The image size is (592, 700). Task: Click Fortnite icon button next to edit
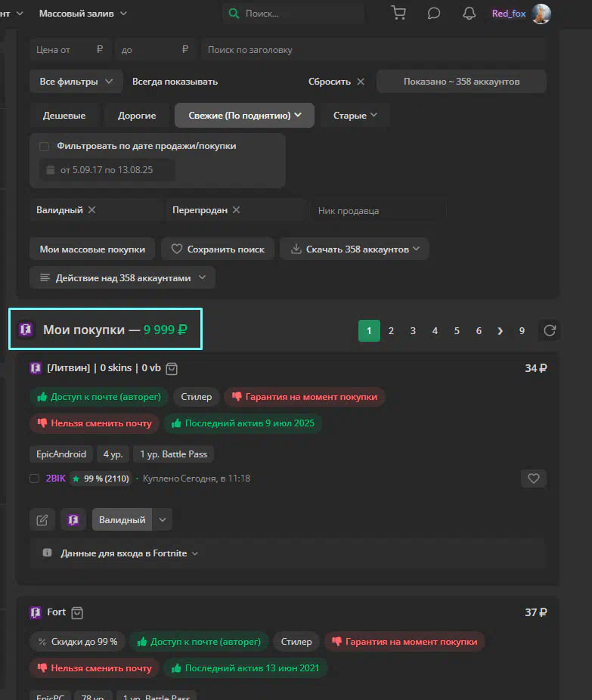[x=73, y=519]
